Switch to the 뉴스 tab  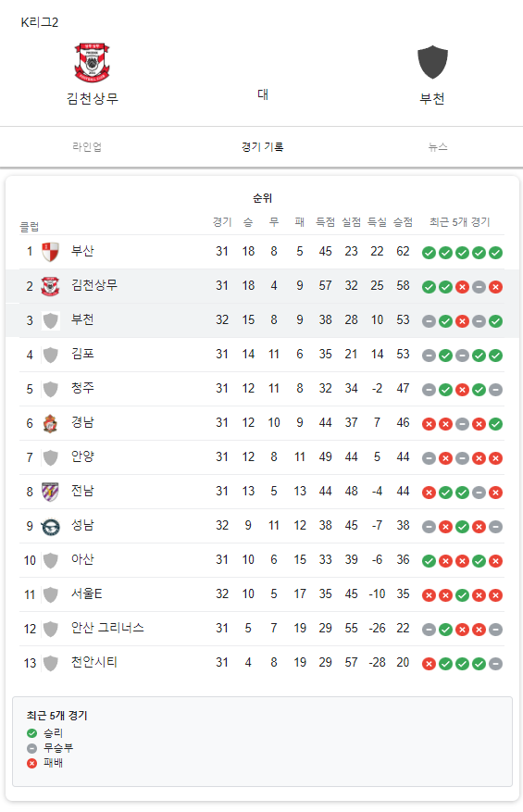[438, 146]
